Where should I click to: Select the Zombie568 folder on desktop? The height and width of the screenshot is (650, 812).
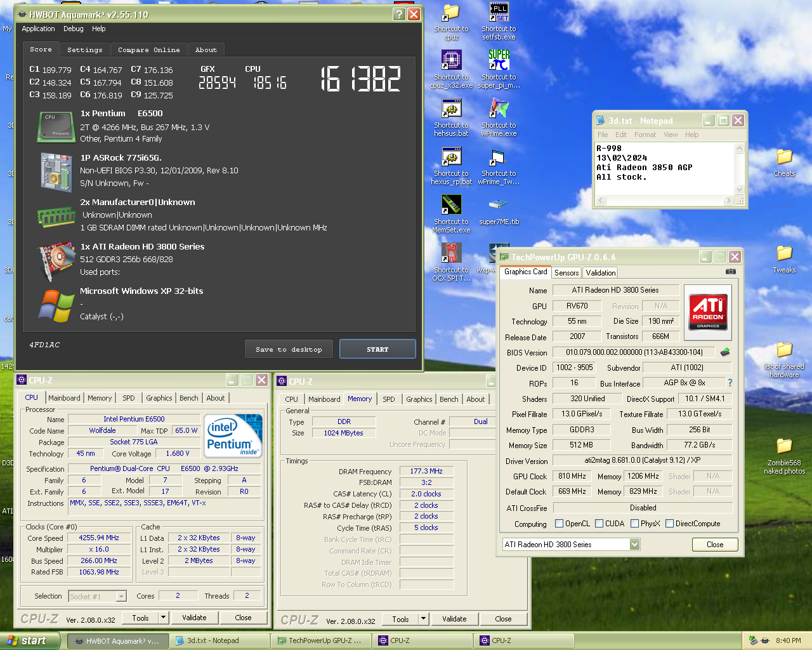point(784,456)
